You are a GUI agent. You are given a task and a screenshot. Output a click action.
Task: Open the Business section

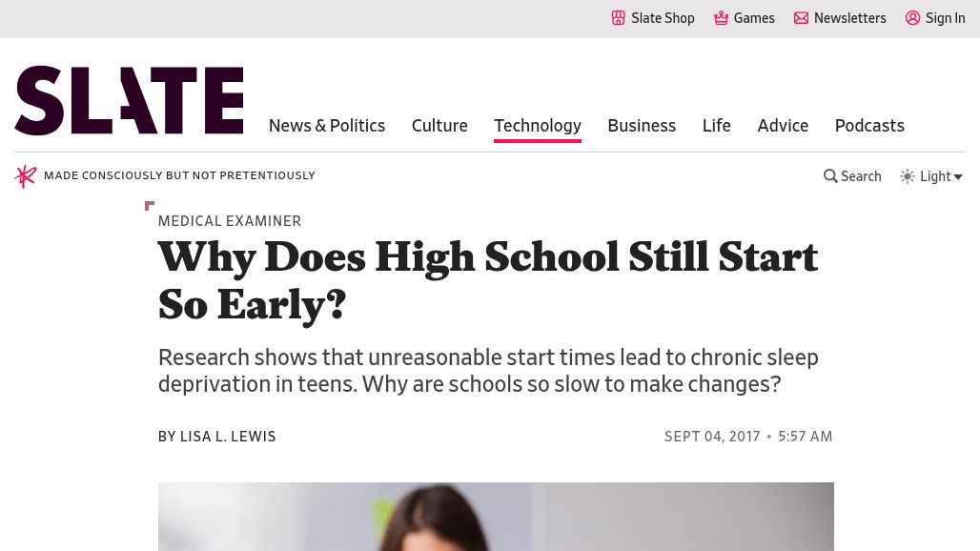tap(642, 126)
